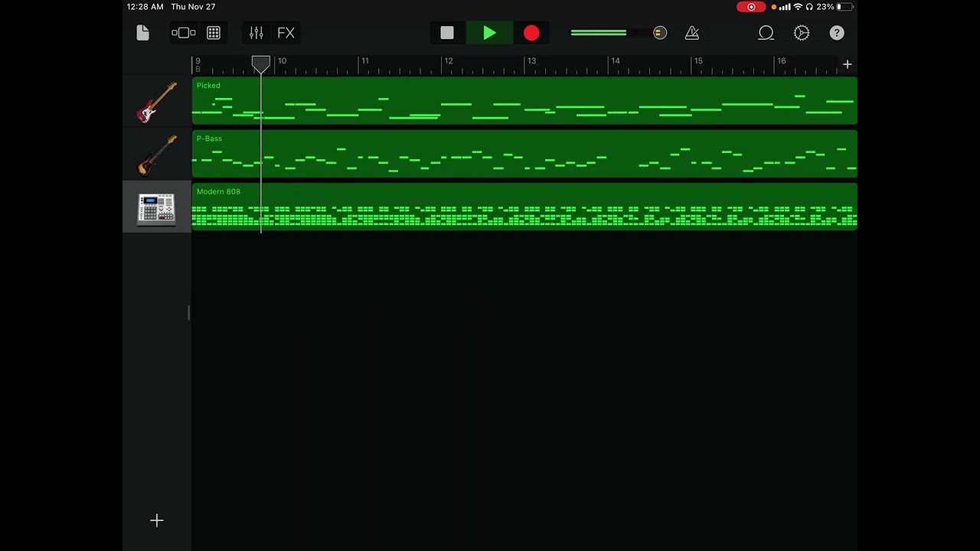Tap the screen recording indicator in status bar
The width and height of the screenshot is (980, 551).
751,7
